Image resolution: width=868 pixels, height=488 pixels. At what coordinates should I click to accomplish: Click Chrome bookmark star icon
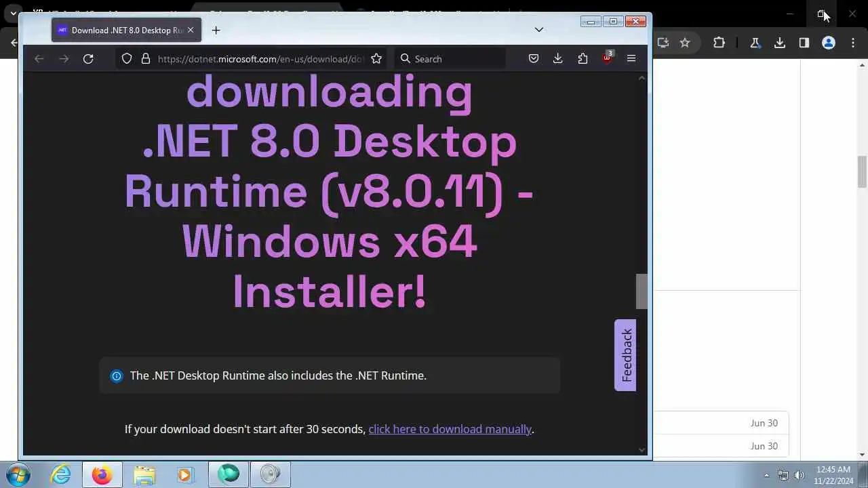tap(685, 43)
